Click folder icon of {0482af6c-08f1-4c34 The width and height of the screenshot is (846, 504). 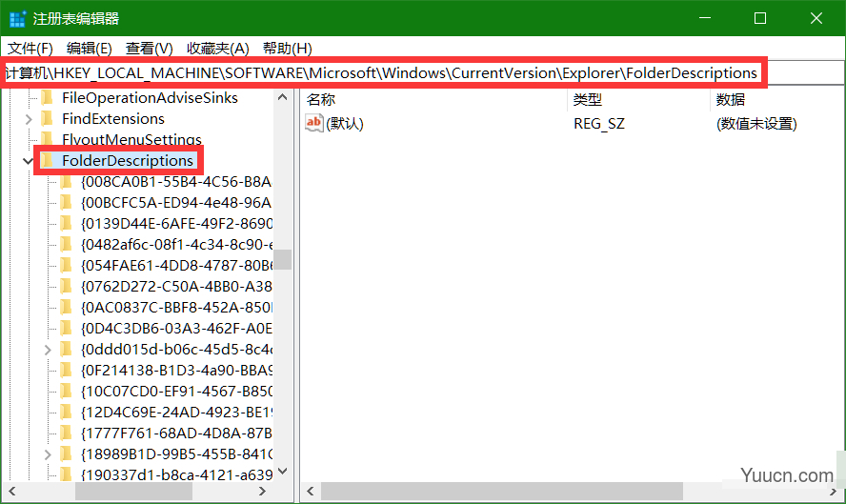click(x=66, y=245)
